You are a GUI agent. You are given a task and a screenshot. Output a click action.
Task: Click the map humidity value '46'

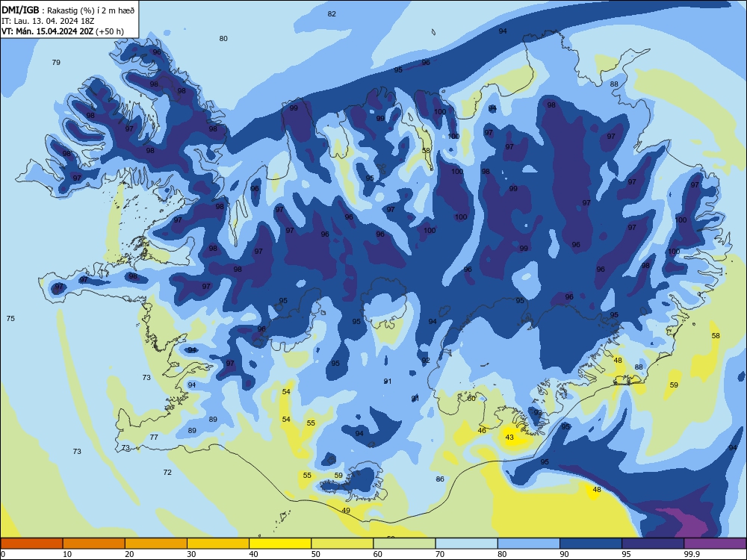pyautogui.click(x=482, y=431)
